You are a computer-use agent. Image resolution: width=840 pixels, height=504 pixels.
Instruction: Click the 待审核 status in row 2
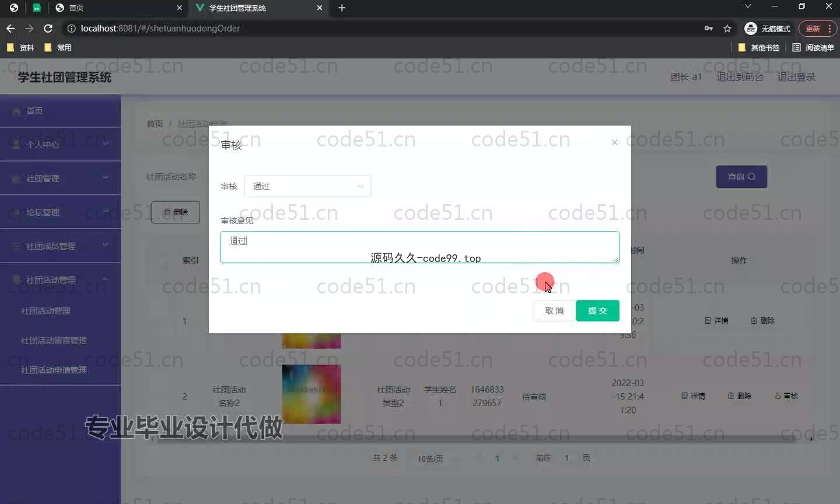point(534,397)
